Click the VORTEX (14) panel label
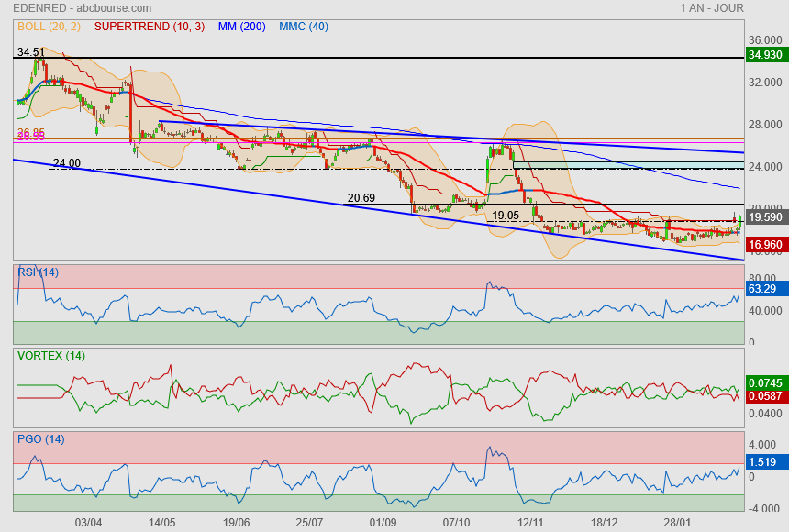This screenshot has width=789, height=532. coord(50,356)
